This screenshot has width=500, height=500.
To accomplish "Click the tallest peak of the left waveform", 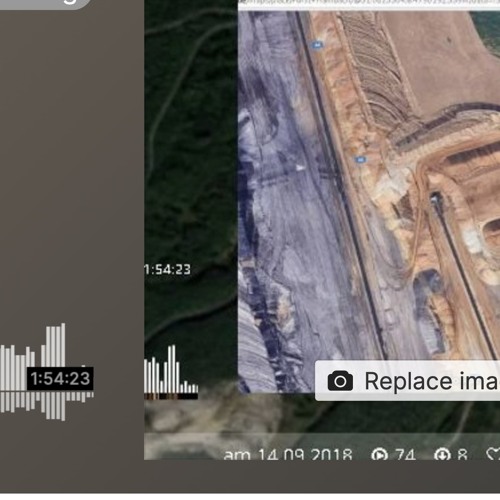I will tap(63, 345).
